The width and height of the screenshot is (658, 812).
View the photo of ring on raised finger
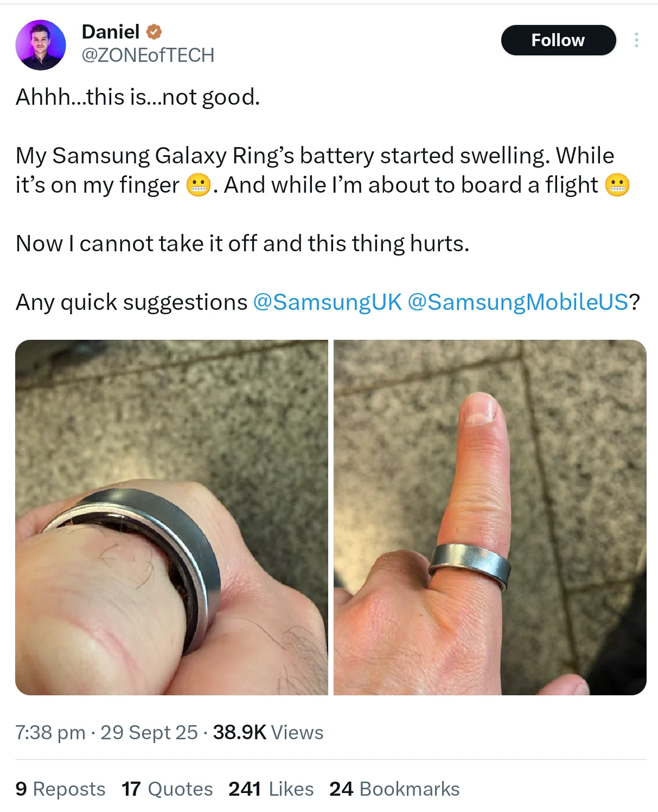point(490,517)
